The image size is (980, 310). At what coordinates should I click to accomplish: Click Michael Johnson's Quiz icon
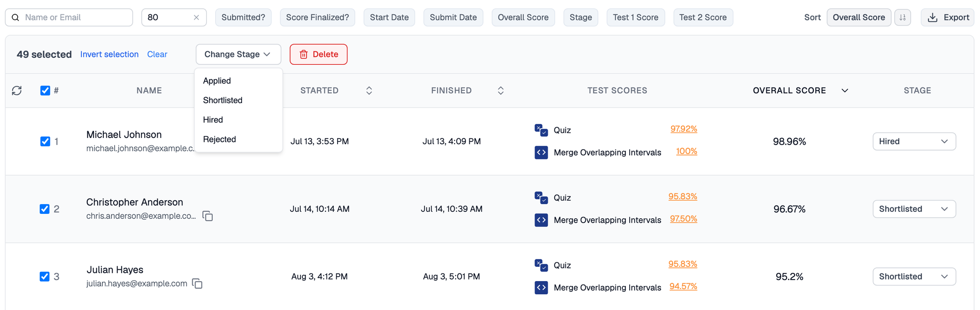(x=541, y=130)
